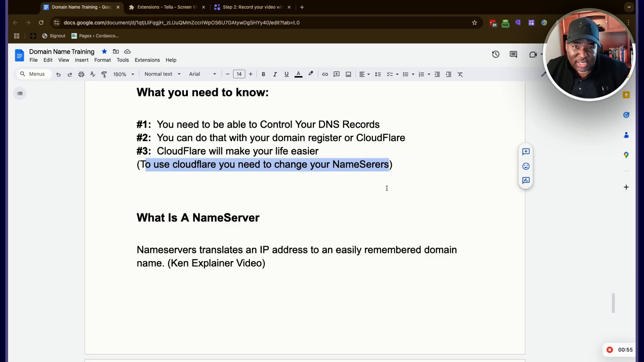Open the 150% zoom dropdown

pos(123,74)
